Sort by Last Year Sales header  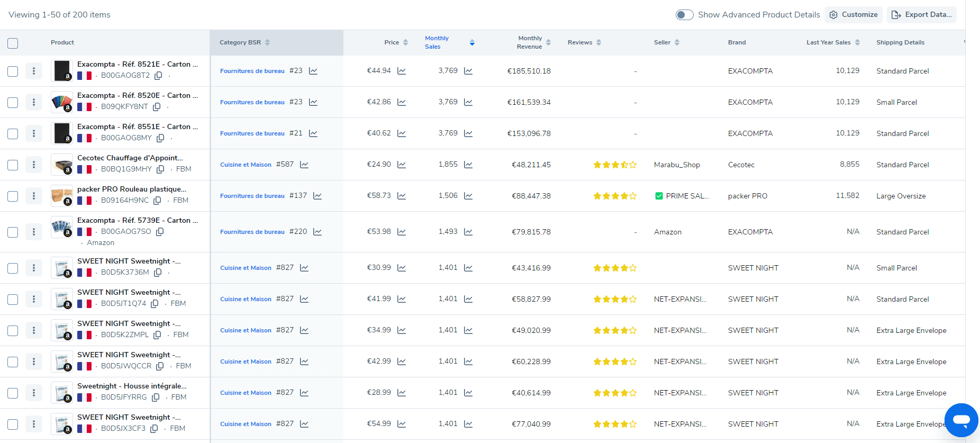857,42
